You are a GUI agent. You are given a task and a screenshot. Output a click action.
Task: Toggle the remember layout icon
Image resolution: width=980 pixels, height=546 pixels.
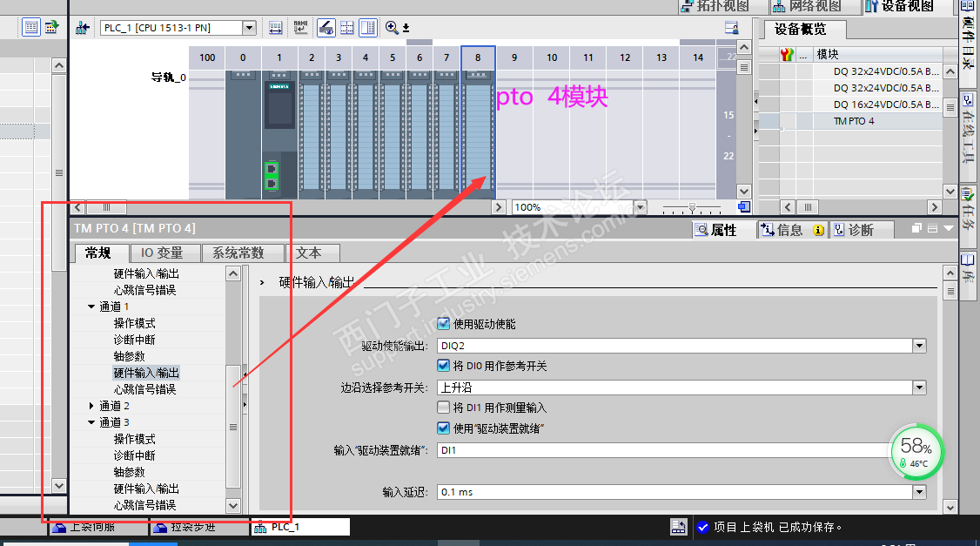point(368,28)
